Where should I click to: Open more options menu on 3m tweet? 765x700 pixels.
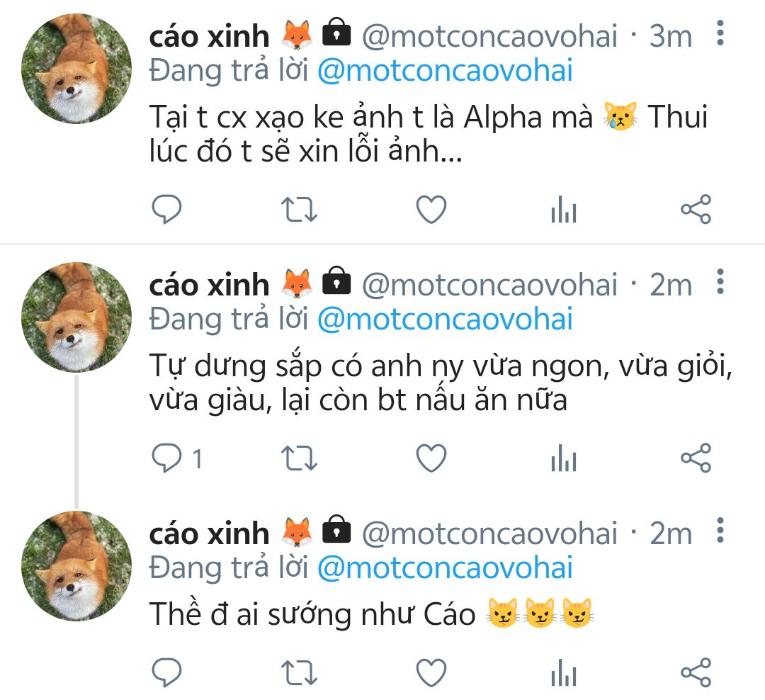pyautogui.click(x=720, y=33)
